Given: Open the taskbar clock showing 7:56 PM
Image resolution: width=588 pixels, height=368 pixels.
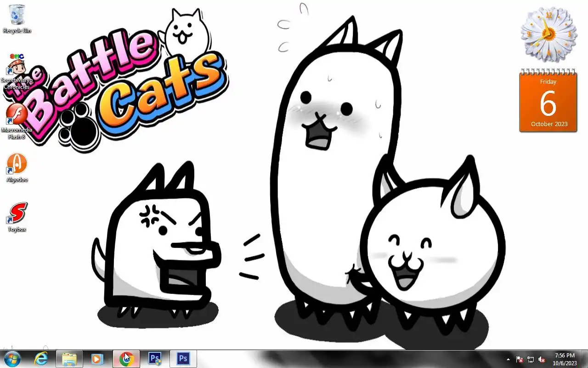Looking at the screenshot, I should point(565,359).
